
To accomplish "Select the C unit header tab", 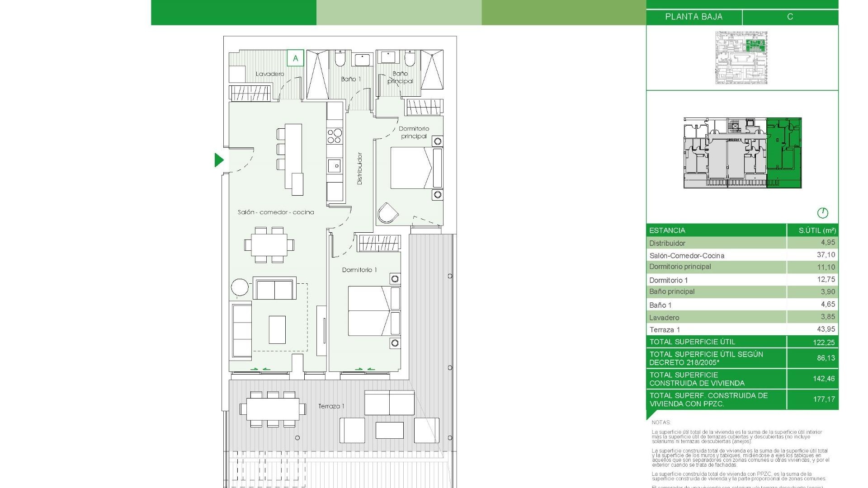I will tap(790, 17).
